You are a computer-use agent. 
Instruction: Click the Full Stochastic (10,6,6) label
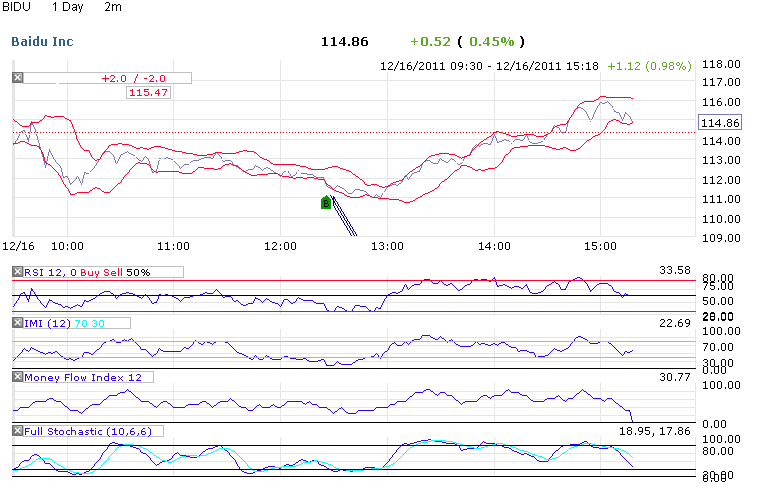pos(88,431)
